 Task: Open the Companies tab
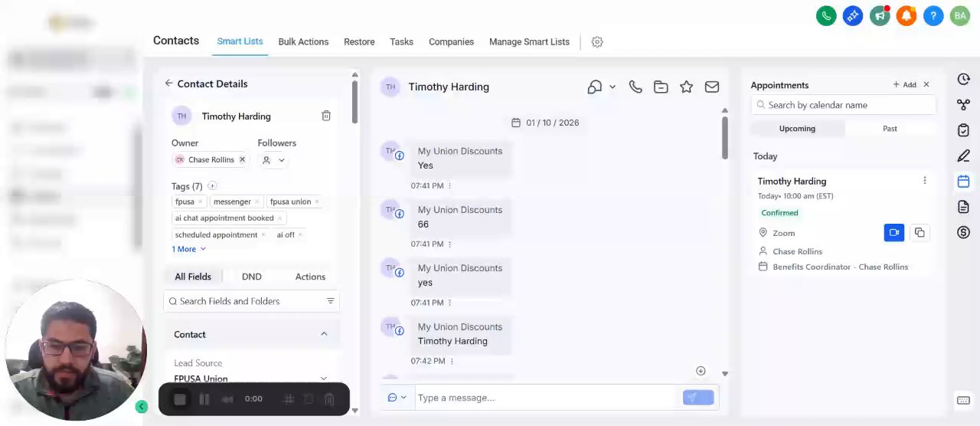[x=451, y=42]
